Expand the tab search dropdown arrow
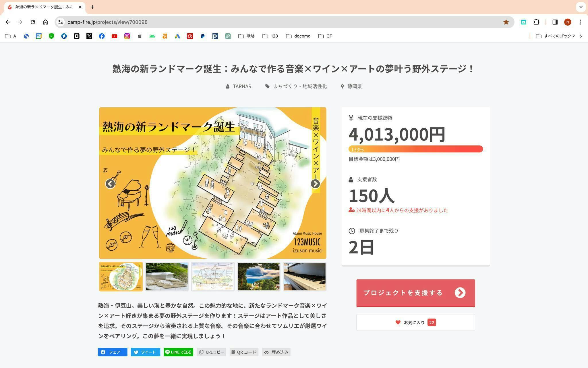 tap(581, 7)
